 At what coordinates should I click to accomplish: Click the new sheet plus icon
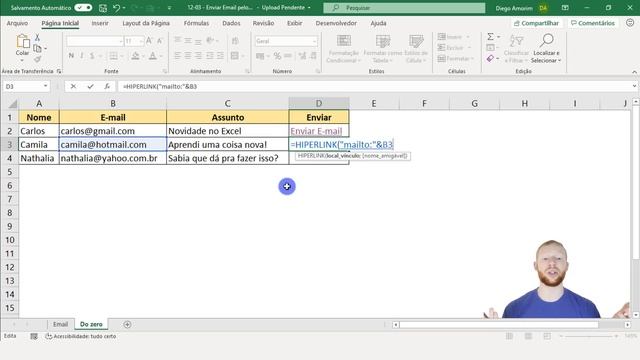[x=127, y=324]
